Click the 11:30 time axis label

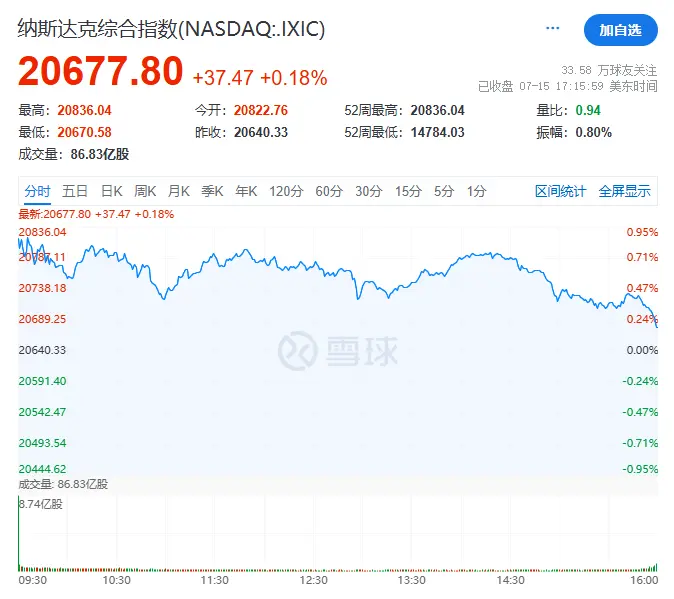coord(215,580)
